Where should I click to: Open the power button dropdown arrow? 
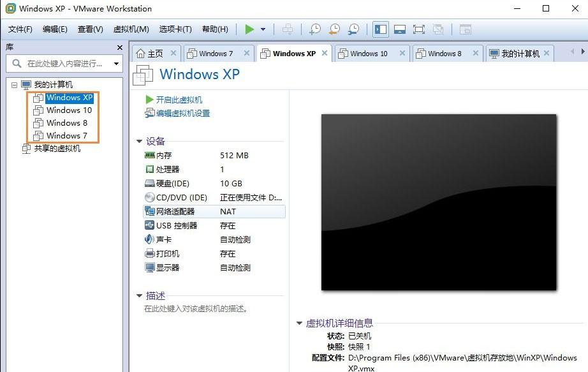[262, 29]
